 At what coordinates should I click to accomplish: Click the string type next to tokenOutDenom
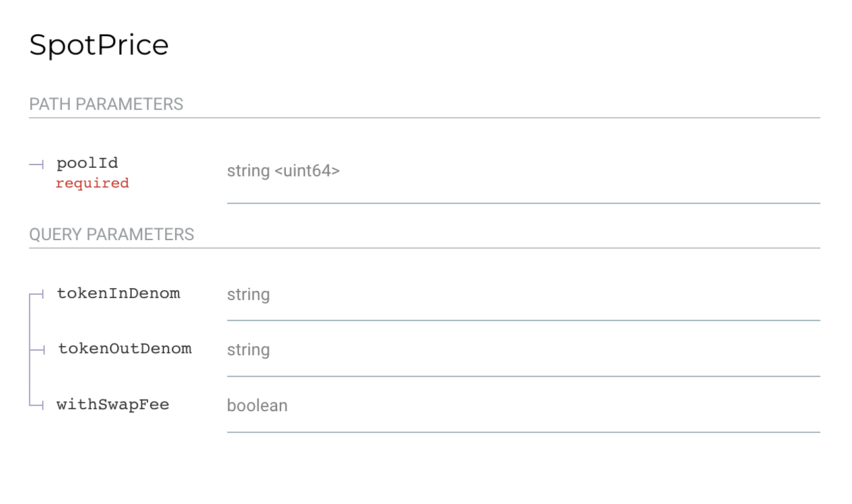248,350
